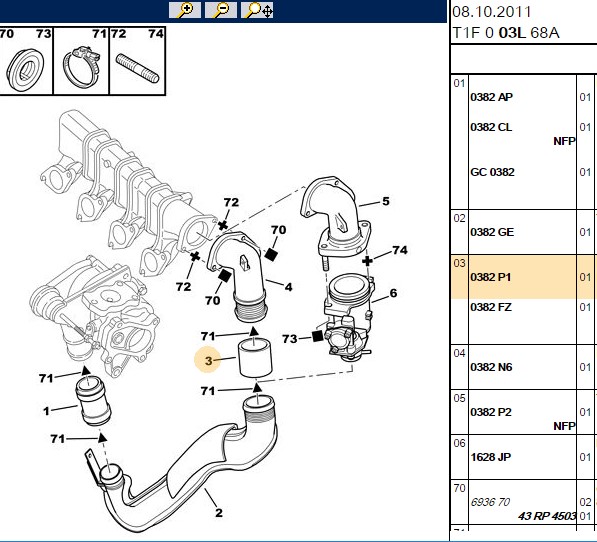Screen dimensions: 597x542
Task: Select part number 1628 JP
Action: click(490, 457)
